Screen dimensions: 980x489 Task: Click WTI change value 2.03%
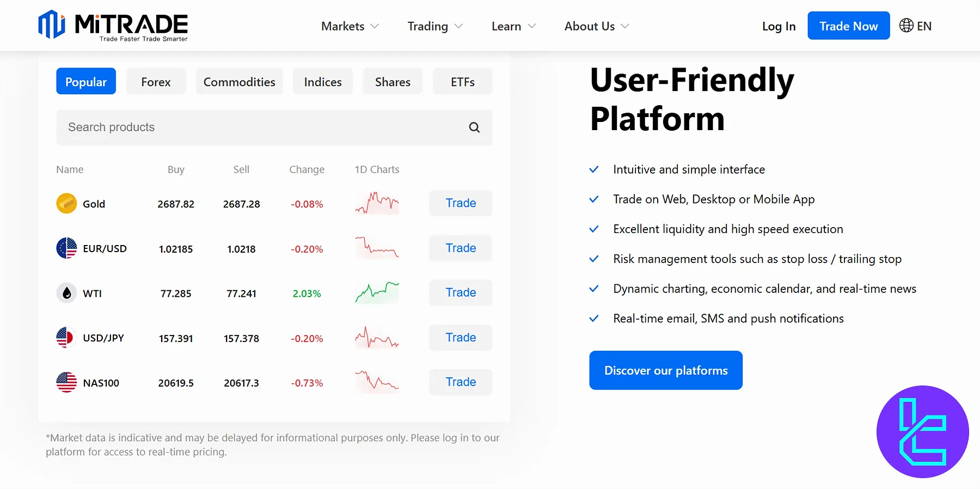tap(307, 294)
